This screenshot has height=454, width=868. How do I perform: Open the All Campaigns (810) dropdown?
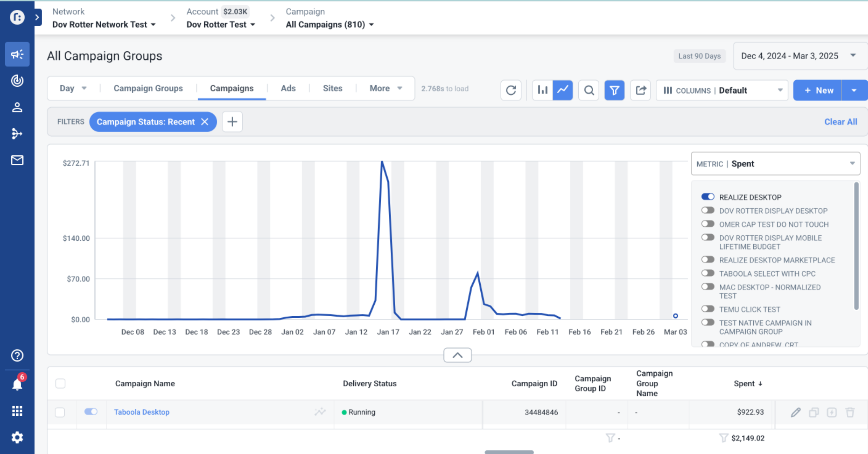(329, 25)
